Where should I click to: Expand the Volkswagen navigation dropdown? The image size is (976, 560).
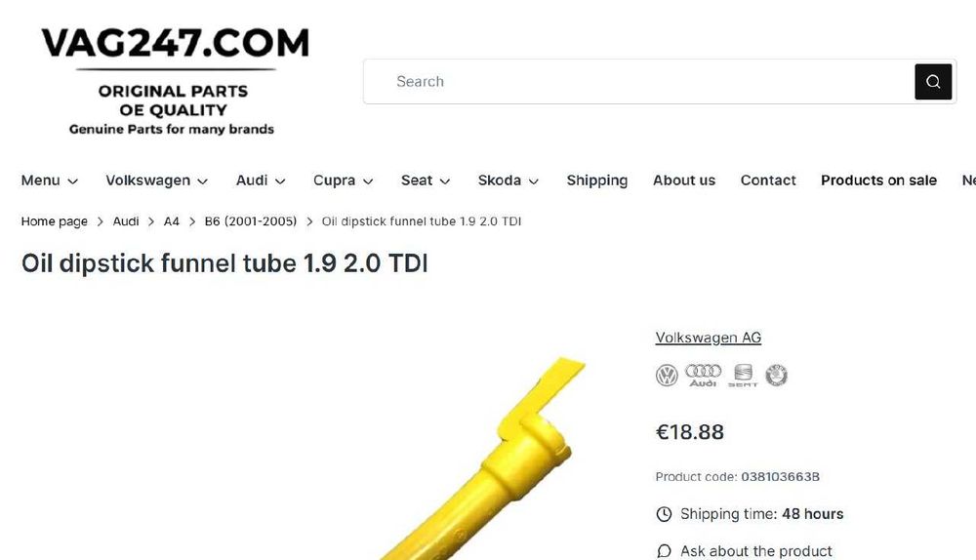click(156, 180)
